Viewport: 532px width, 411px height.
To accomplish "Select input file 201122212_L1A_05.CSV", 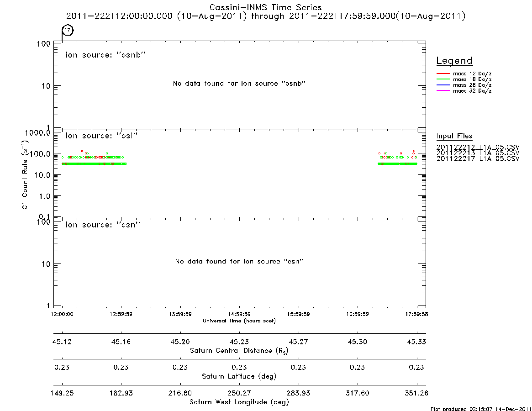I will tap(478, 148).
